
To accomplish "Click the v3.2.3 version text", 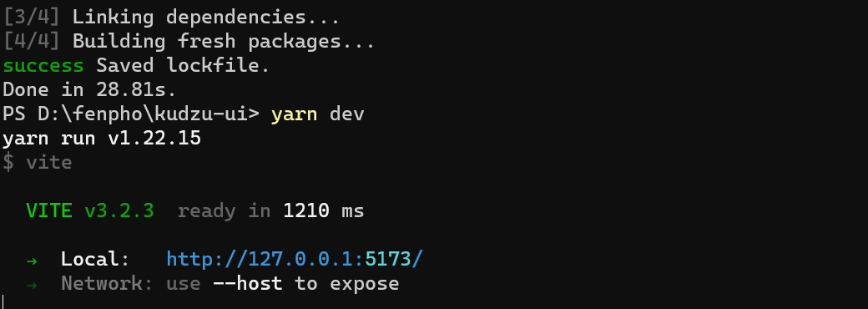I will point(119,211).
